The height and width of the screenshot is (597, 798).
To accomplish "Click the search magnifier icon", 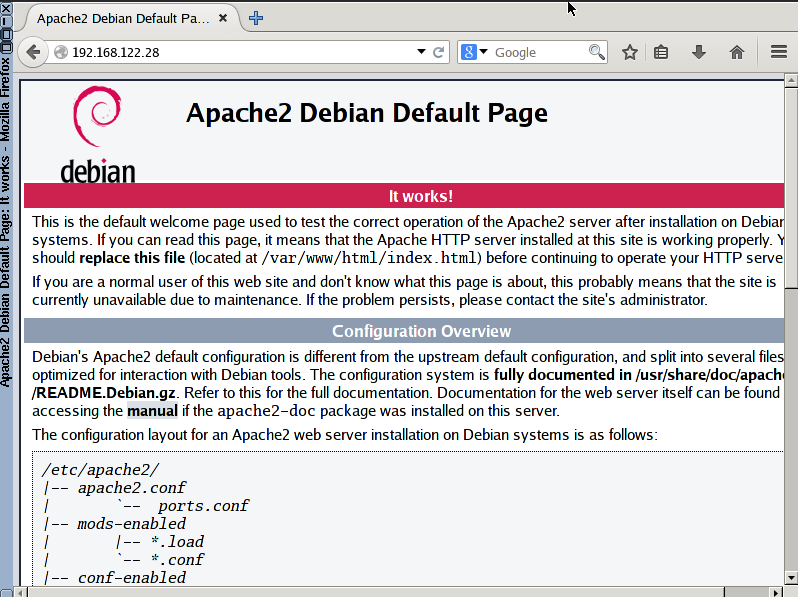I will 596,52.
